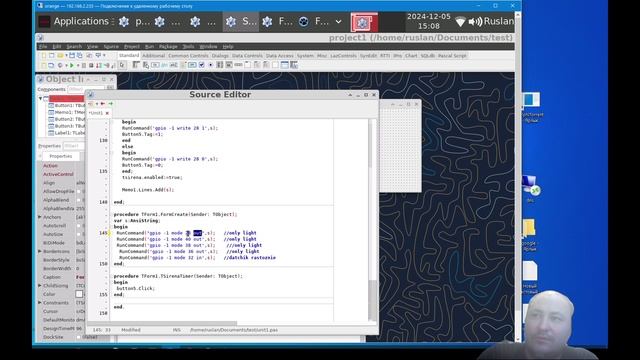Click the Color property swatch
640x360 pixels.
tap(79, 294)
